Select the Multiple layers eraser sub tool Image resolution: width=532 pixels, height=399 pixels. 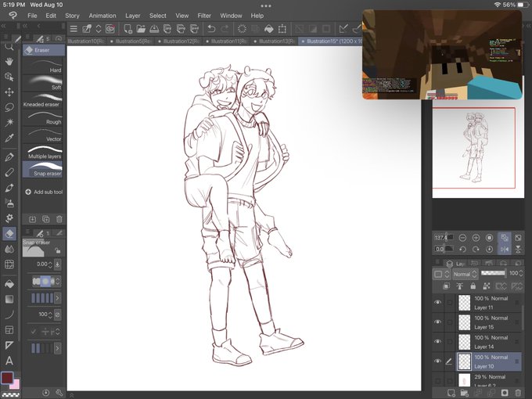tap(43, 152)
